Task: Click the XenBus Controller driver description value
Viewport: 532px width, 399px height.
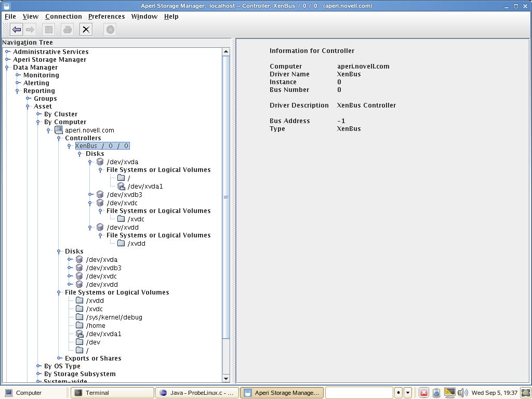Action: point(366,105)
